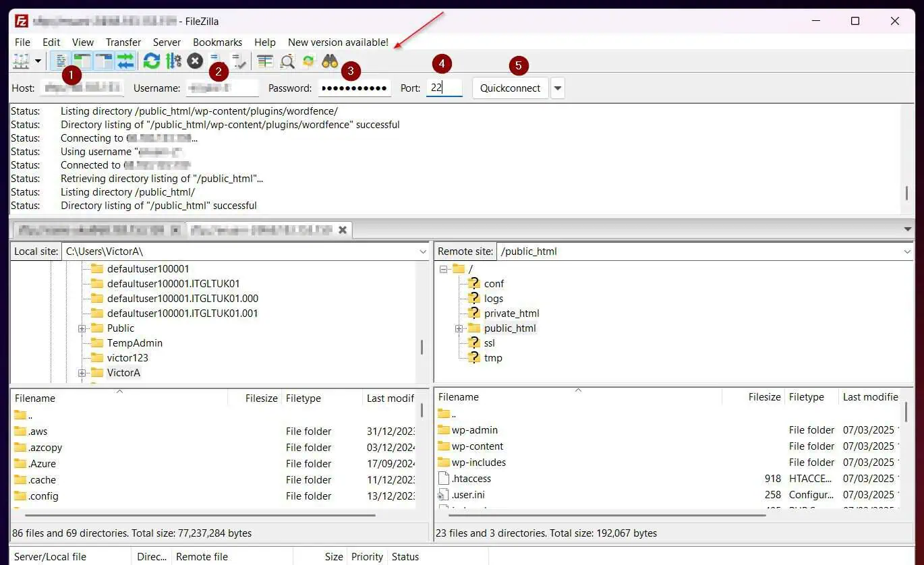Viewport: 924px width, 565px height.
Task: Select defaultuser100001.ITGLTUK01.000 in local tree
Action: click(x=183, y=299)
